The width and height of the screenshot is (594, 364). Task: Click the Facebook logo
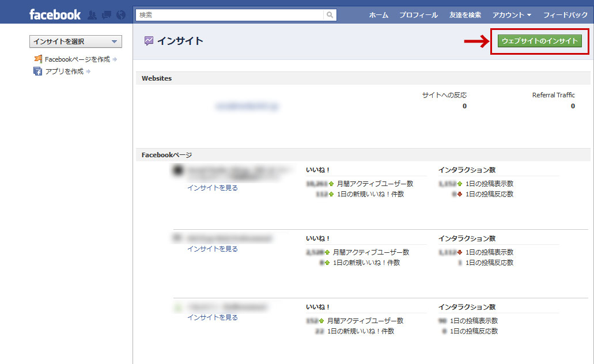pos(55,15)
